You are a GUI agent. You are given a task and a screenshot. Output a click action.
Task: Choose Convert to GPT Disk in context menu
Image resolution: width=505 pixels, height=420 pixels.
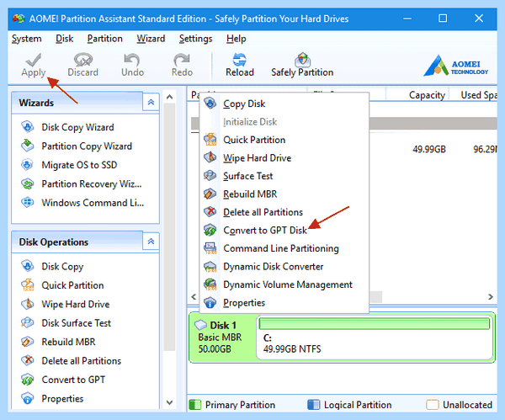[284, 230]
